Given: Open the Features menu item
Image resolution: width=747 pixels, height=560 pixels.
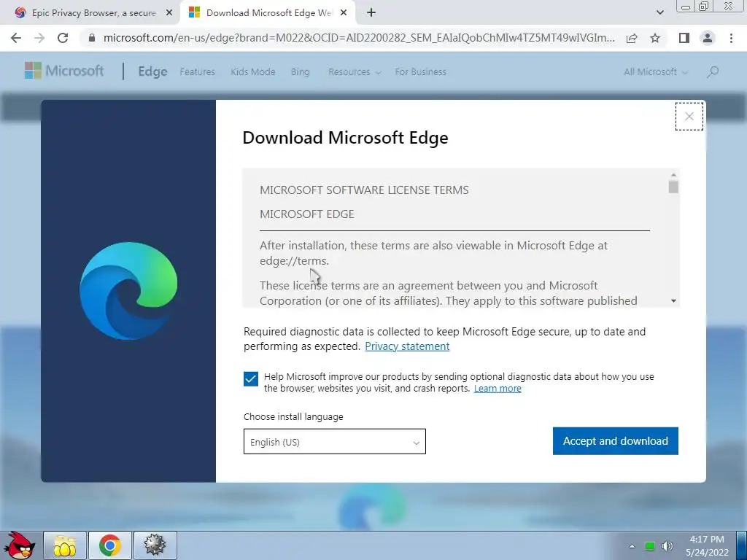Looking at the screenshot, I should pyautogui.click(x=197, y=72).
